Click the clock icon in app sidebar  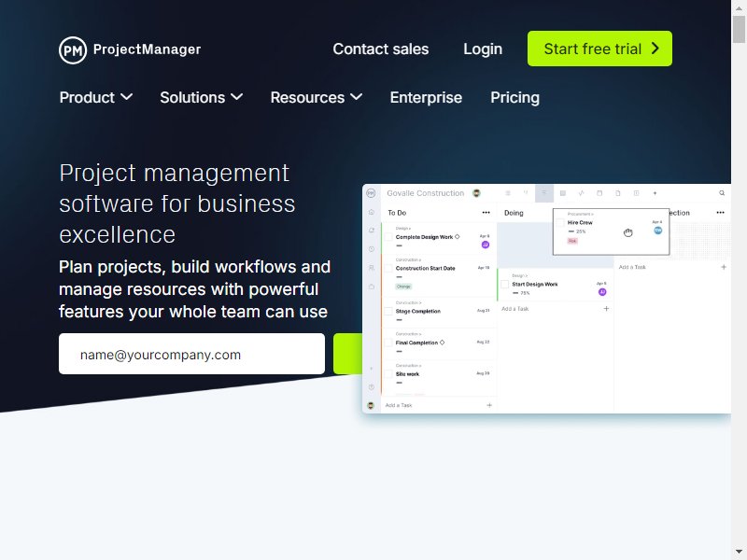click(372, 249)
